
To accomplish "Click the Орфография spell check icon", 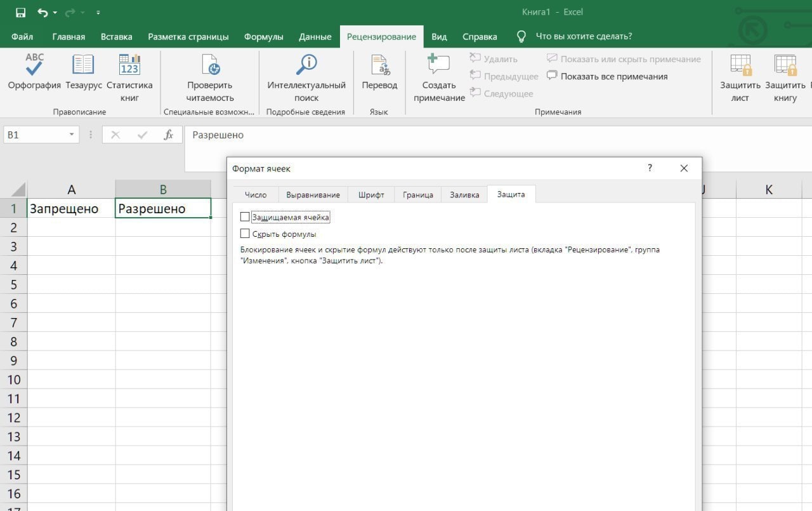I will pyautogui.click(x=34, y=65).
